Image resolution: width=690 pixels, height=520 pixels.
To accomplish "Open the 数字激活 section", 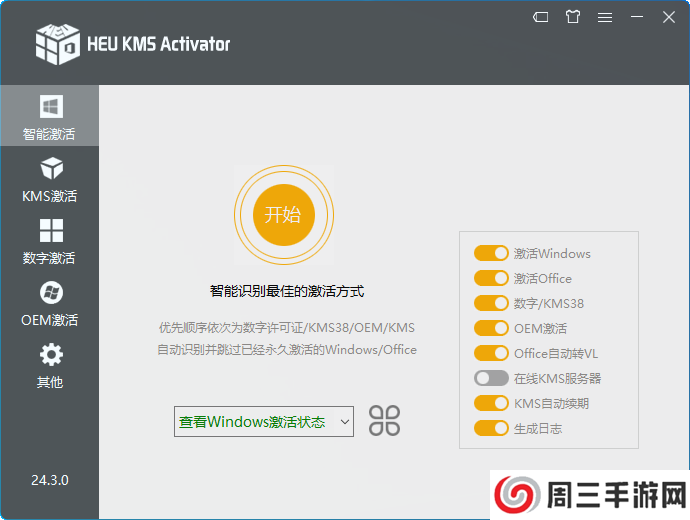I will (x=50, y=241).
